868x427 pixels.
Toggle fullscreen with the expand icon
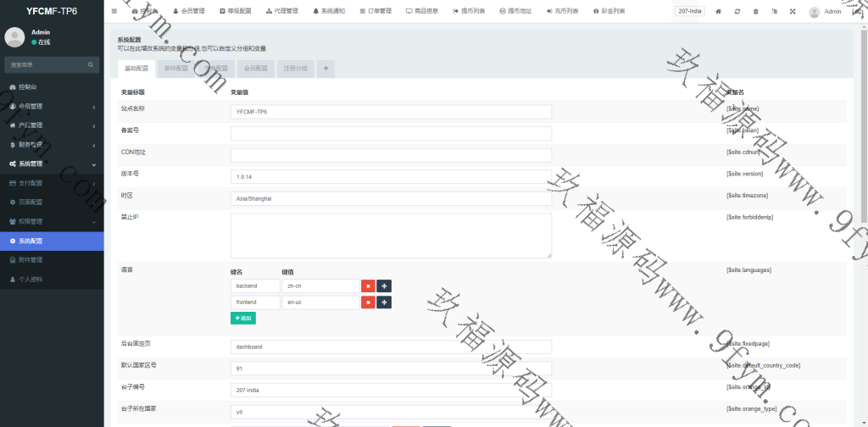pyautogui.click(x=793, y=11)
